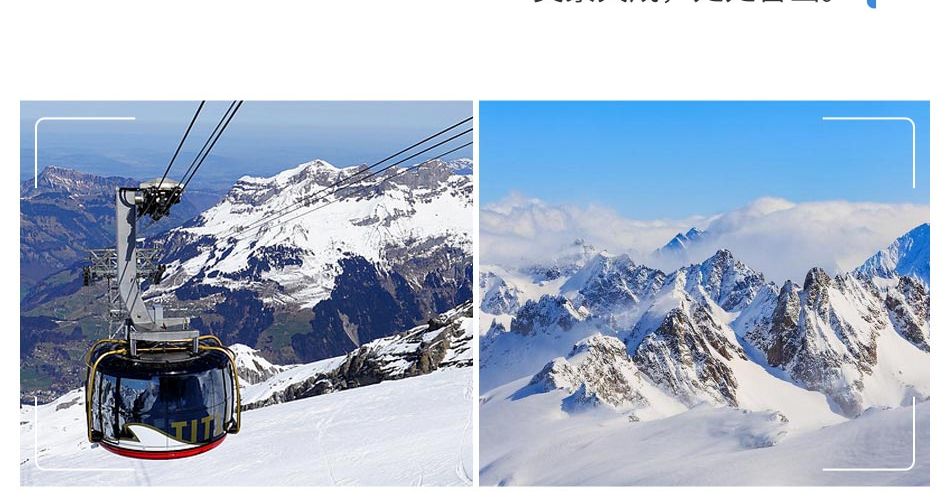Click the rotating gondola cabin
The height and width of the screenshot is (500, 950).
(163, 396)
